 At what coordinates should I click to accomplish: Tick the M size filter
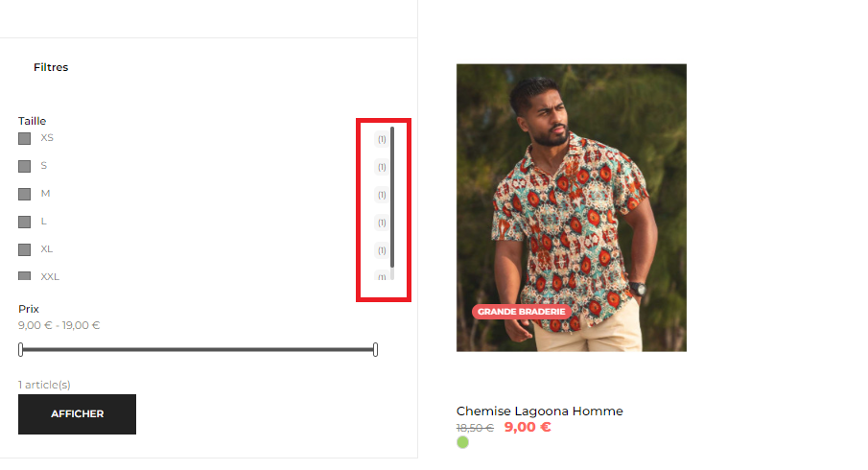(x=24, y=194)
